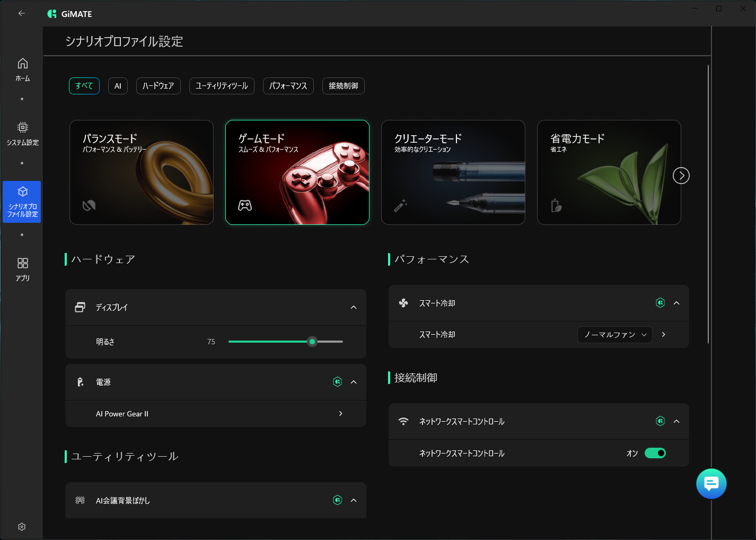
Task: Collapse the ディスプレイ section
Action: pyautogui.click(x=354, y=308)
